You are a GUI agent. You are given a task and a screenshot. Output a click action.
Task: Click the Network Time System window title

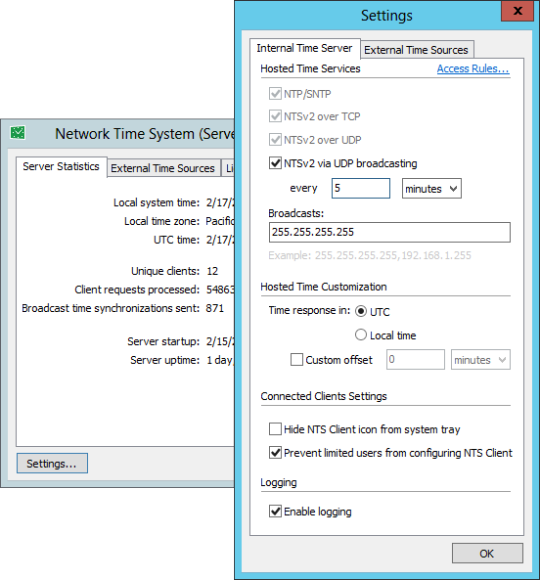click(145, 134)
